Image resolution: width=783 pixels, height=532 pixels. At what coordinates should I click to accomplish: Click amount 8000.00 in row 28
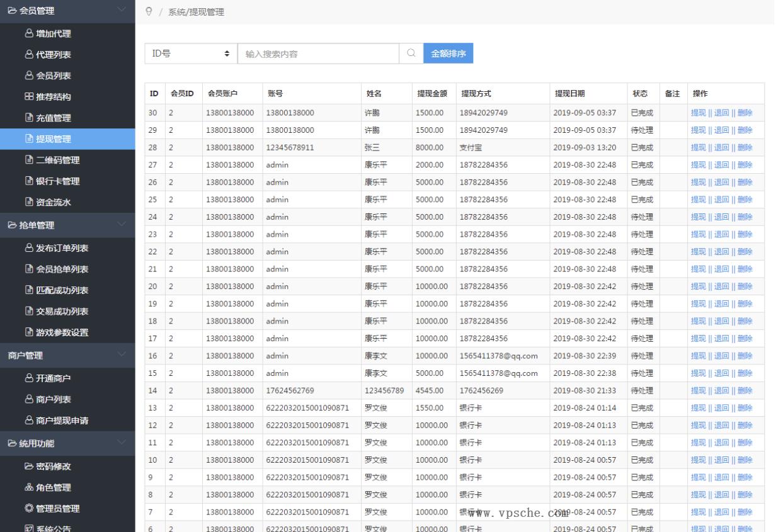[430, 147]
